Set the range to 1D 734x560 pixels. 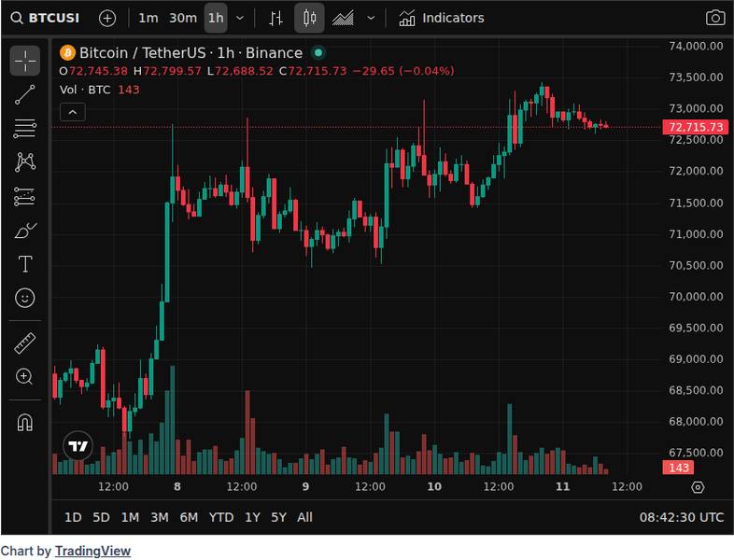[x=73, y=517]
